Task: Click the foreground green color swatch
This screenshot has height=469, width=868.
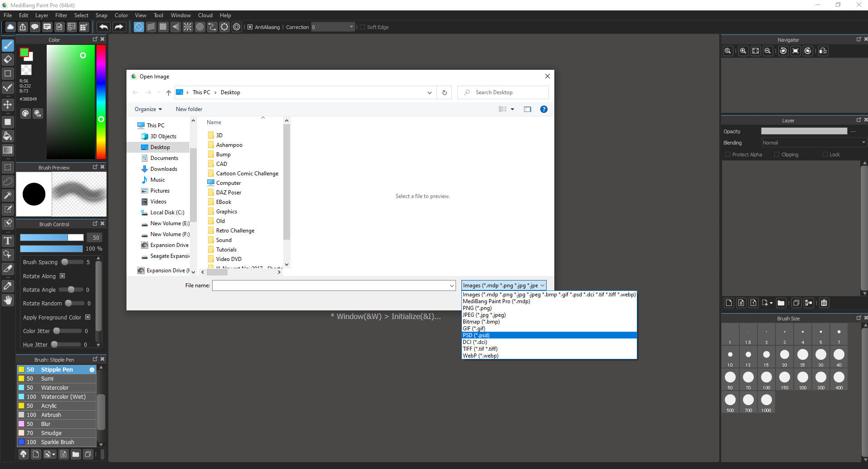Action: 24,53
